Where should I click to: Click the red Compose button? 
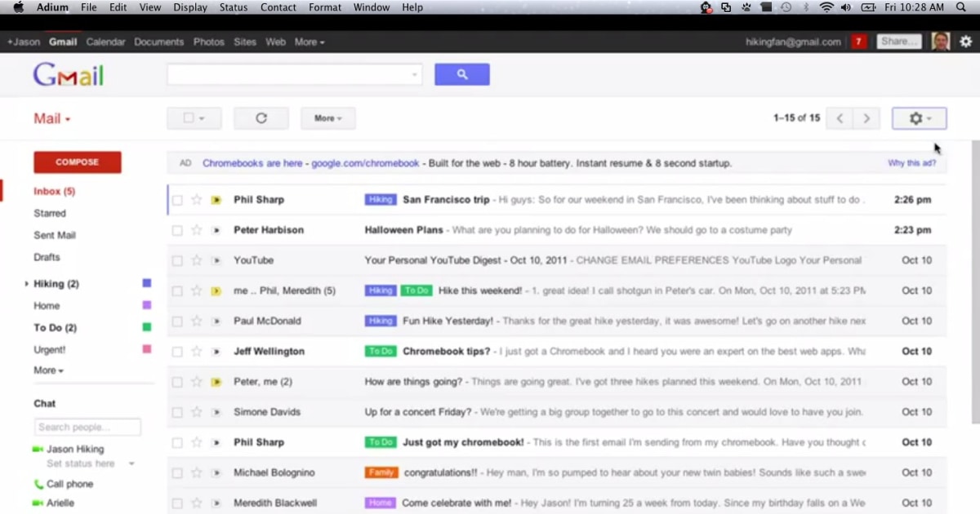click(78, 162)
